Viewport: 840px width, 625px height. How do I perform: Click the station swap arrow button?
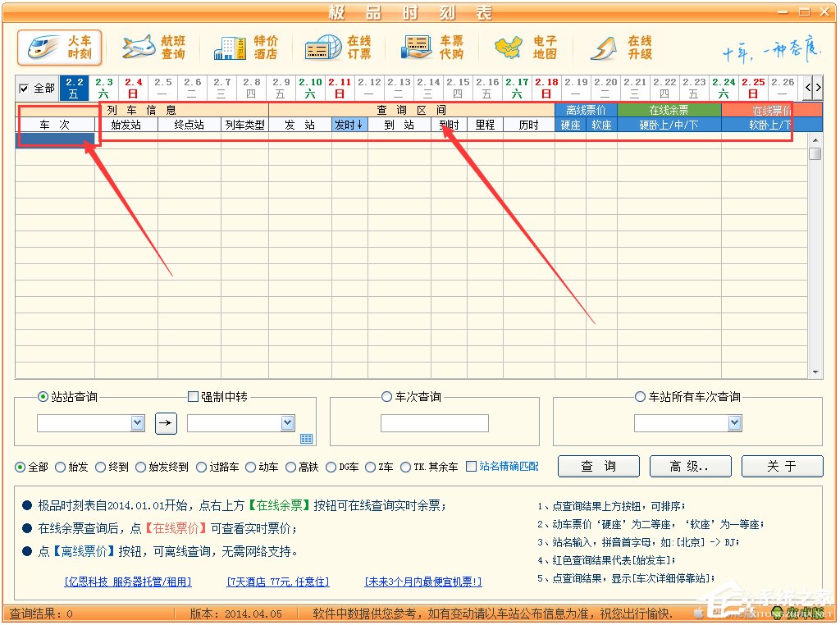coord(166,423)
